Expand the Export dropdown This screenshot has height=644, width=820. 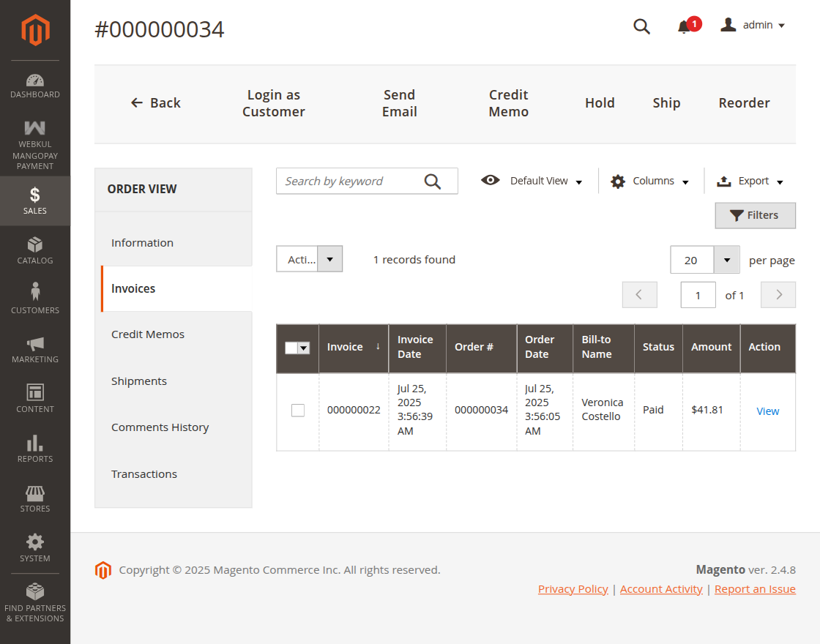point(750,180)
